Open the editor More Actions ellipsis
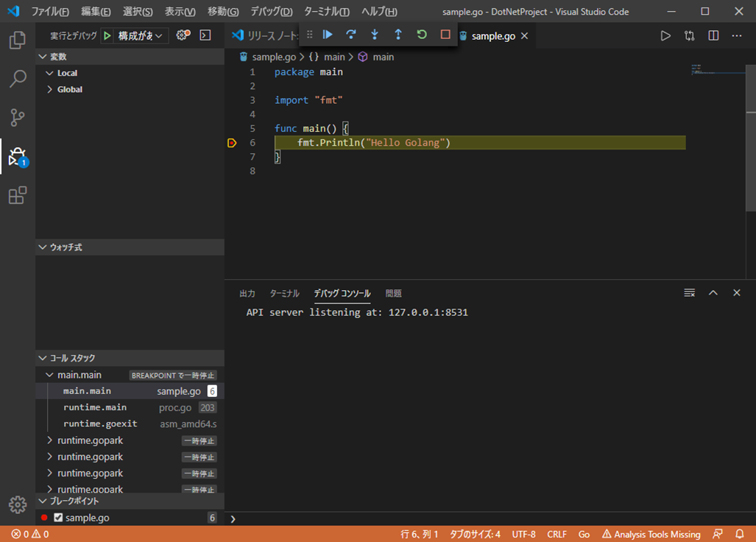756x542 pixels. coord(737,35)
